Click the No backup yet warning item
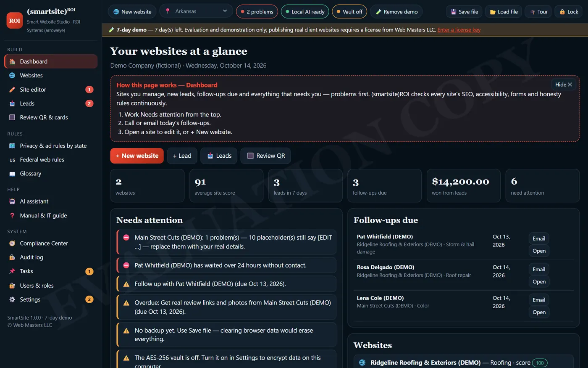Image resolution: width=588 pixels, height=368 pixels. click(x=226, y=335)
